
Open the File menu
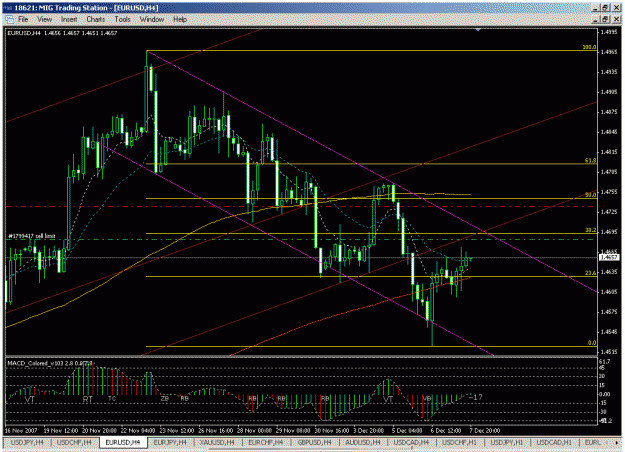(23, 19)
